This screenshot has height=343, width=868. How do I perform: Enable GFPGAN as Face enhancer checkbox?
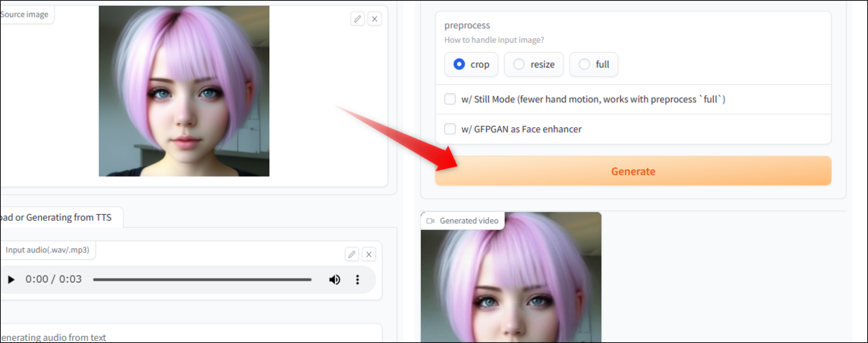click(450, 129)
